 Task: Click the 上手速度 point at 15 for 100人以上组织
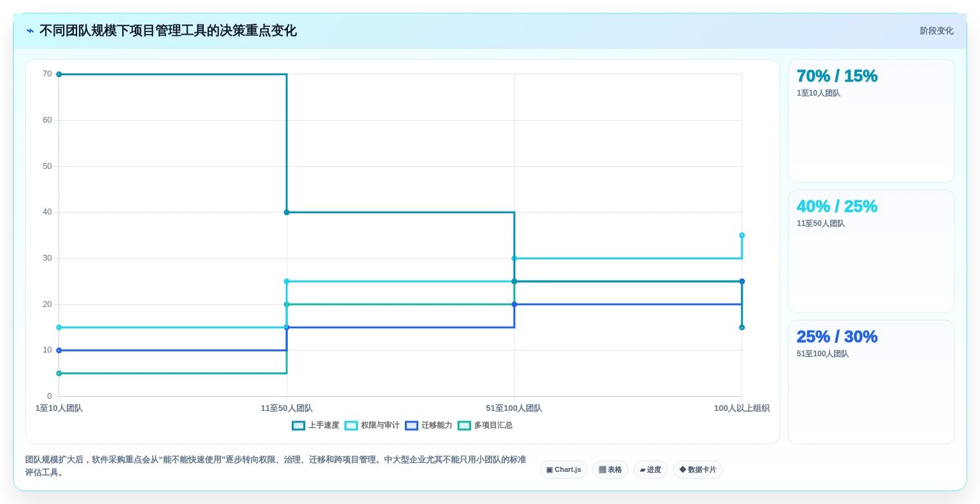coord(742,327)
